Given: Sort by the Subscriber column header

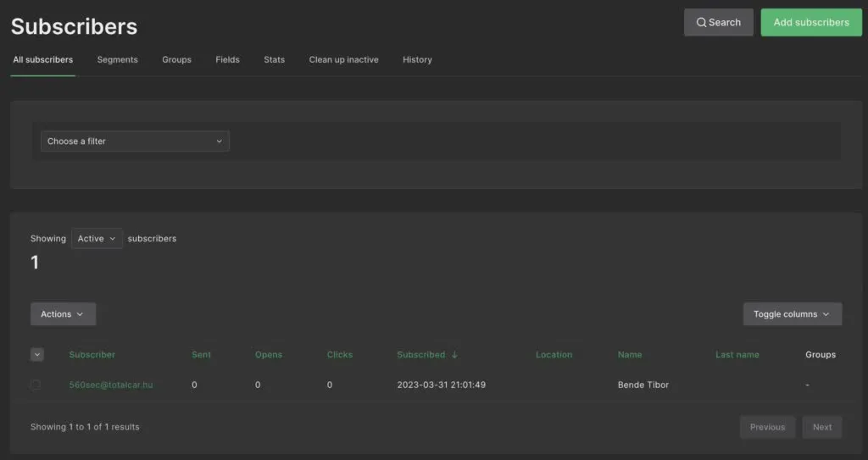Looking at the screenshot, I should tap(92, 355).
